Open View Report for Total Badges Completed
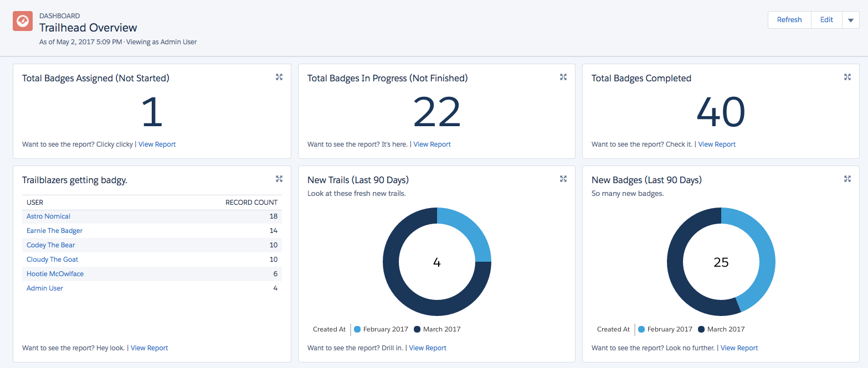The height and width of the screenshot is (368, 868). 717,144
